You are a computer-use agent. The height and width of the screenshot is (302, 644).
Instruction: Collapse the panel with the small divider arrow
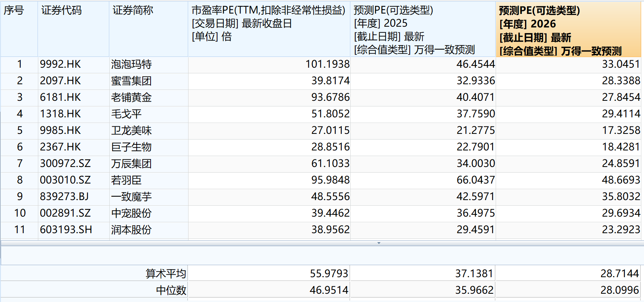click(x=379, y=243)
